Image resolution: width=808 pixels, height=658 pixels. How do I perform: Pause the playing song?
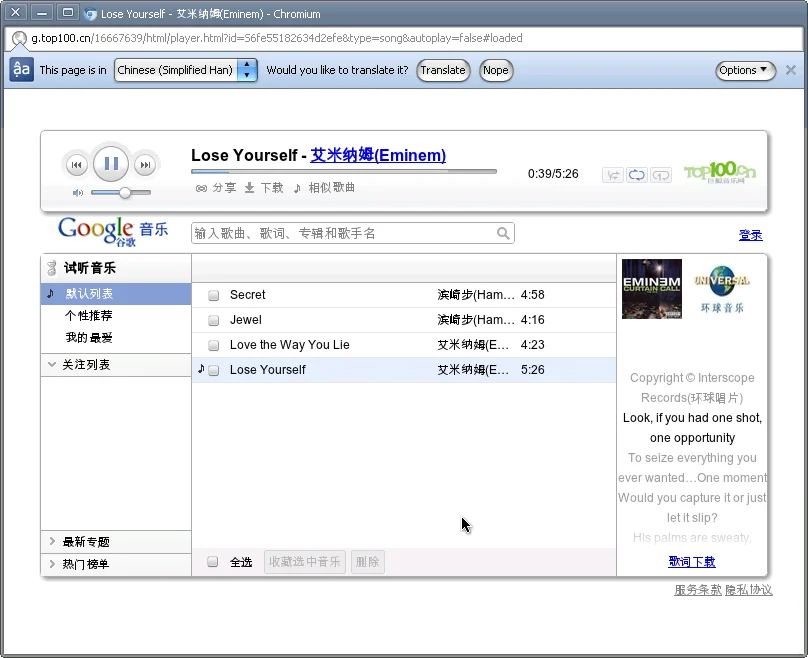pyautogui.click(x=111, y=163)
